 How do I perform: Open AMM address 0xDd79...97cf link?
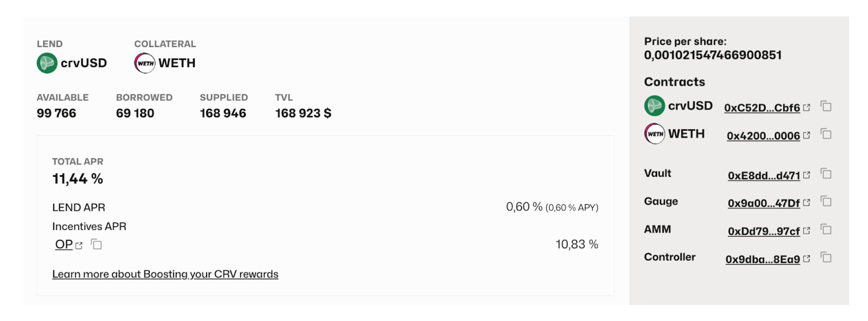point(763,231)
